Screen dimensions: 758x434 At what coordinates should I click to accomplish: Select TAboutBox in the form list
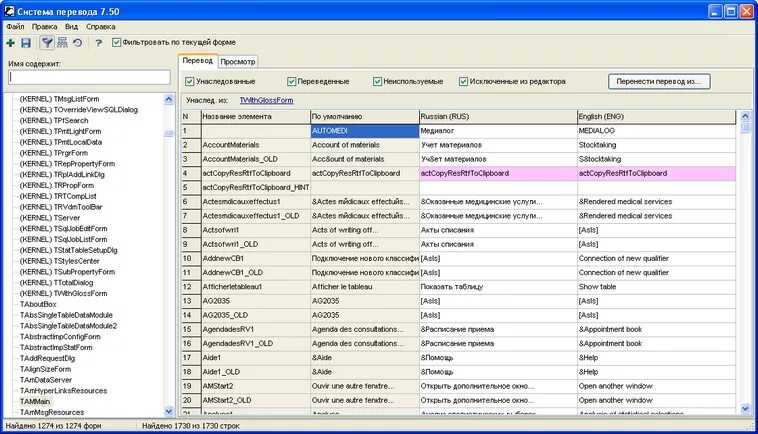click(x=38, y=304)
